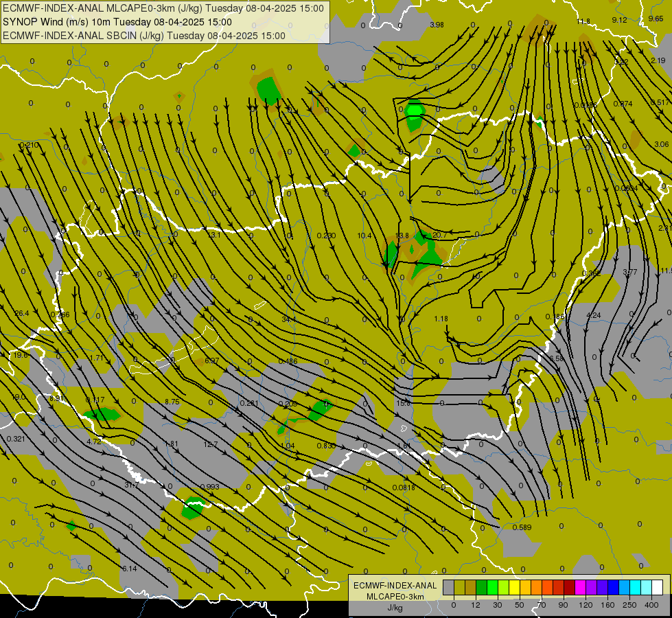Click the map value 15.6
This screenshot has height=618, width=672.
[404, 403]
